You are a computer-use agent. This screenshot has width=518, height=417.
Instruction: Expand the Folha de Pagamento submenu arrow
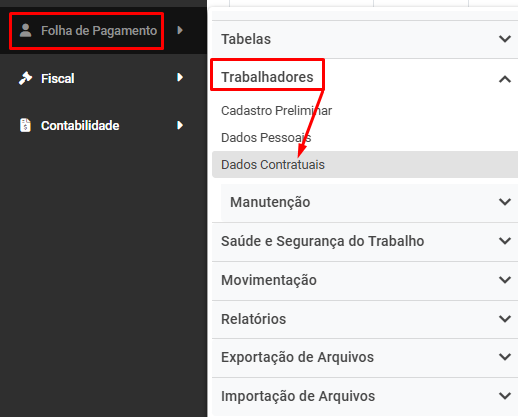point(180,30)
